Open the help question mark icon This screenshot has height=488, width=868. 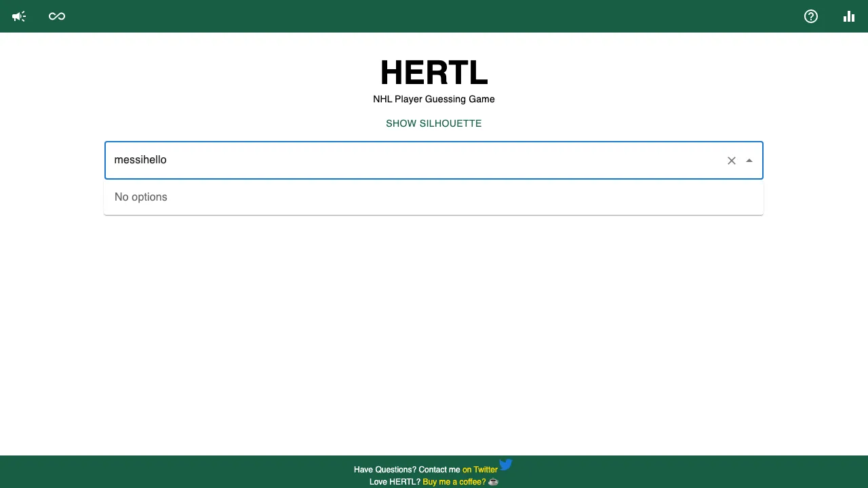811,16
